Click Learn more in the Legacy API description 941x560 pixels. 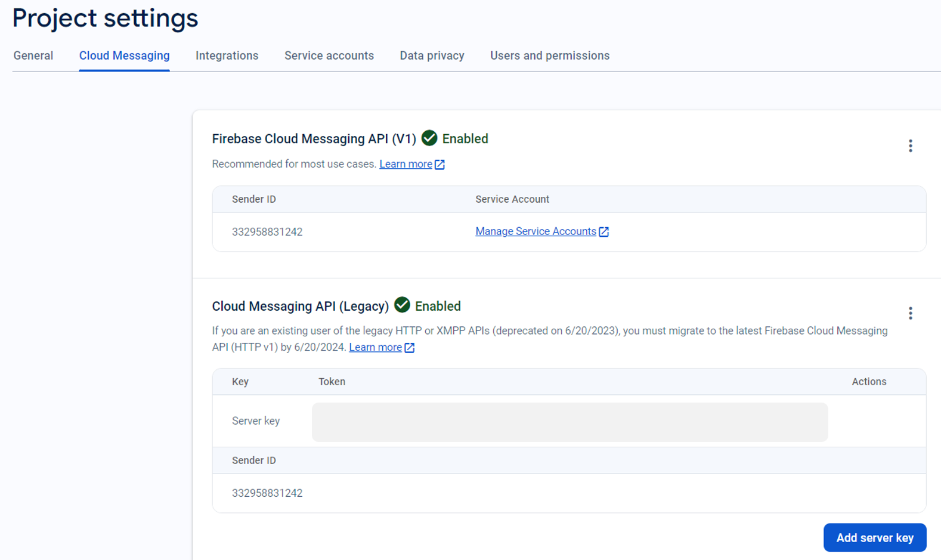point(375,347)
